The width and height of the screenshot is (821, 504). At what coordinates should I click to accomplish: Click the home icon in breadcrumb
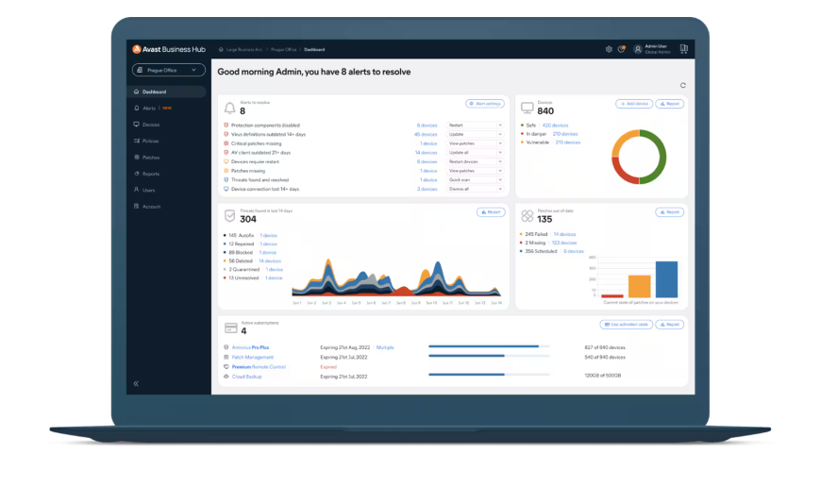(221, 49)
